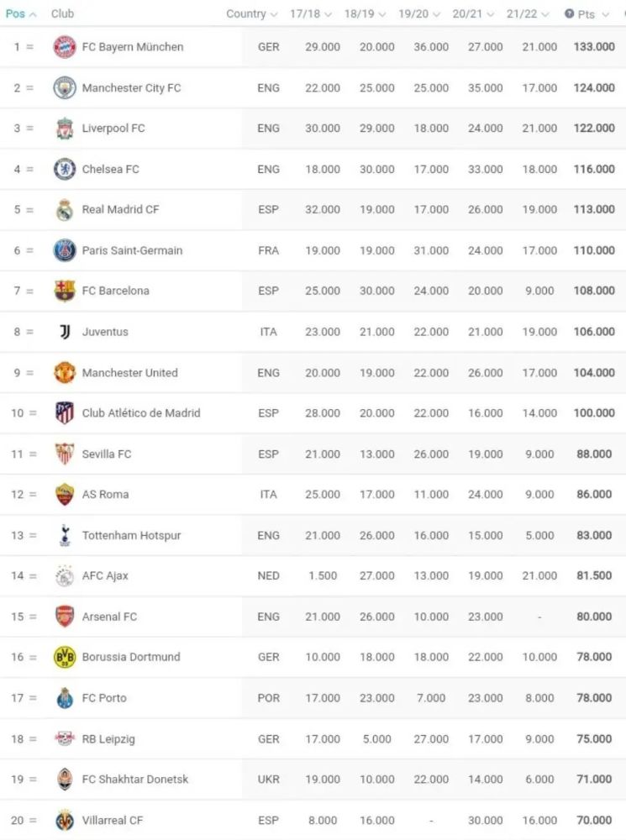Sort by the 19/20 season column
626x840 pixels.
[418, 14]
